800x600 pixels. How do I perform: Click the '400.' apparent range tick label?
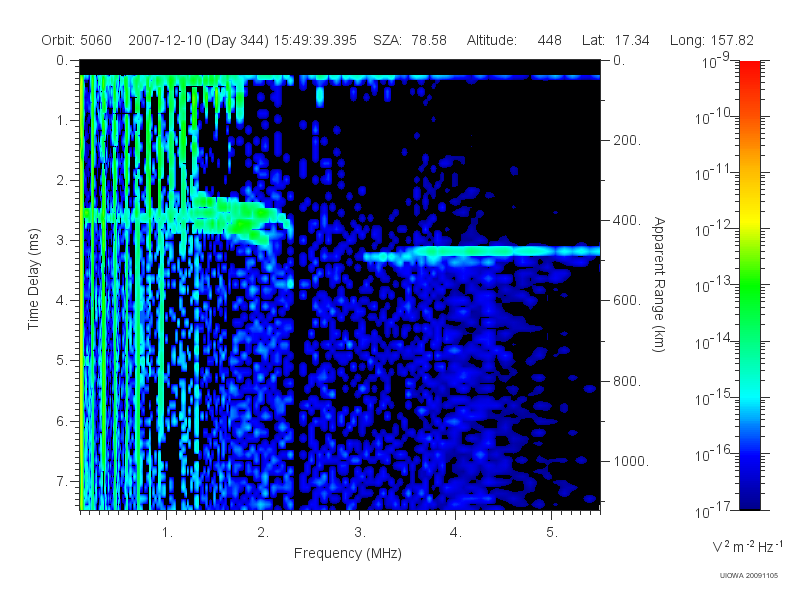click(x=627, y=220)
